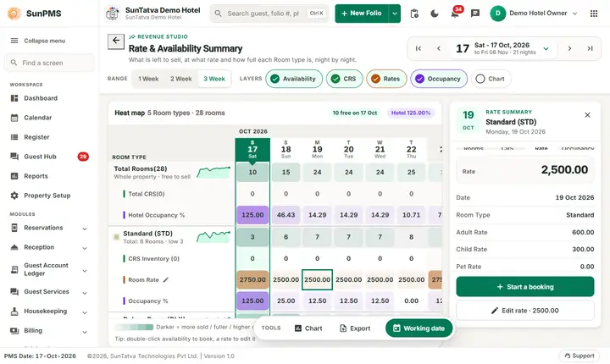The height and width of the screenshot is (364, 610).
Task: Enable the Chart layer
Action: 491,79
